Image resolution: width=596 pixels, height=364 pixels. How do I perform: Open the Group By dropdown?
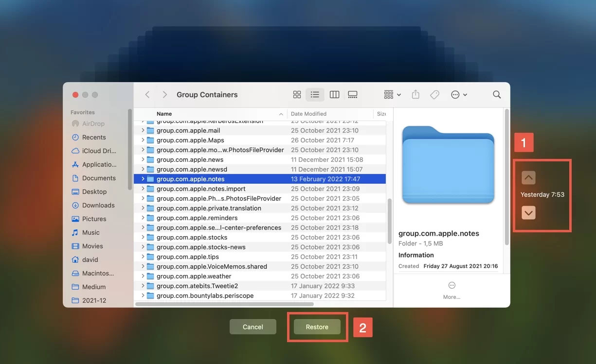[x=392, y=95]
